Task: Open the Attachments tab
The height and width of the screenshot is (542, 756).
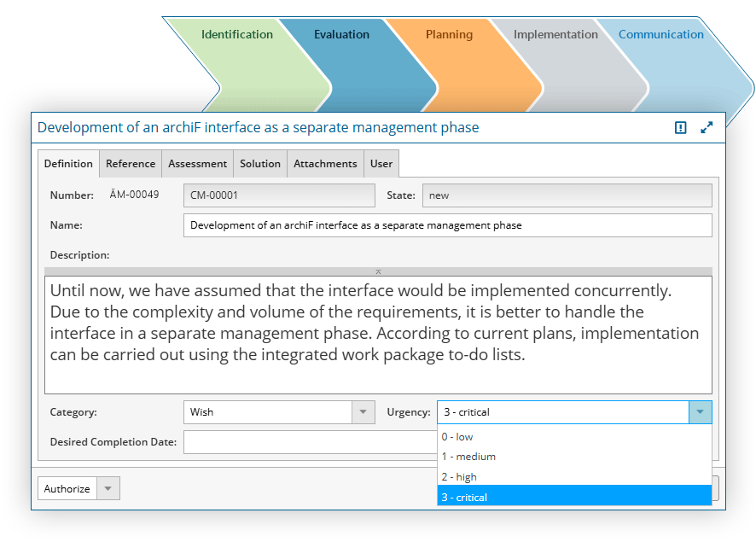Action: (x=325, y=164)
